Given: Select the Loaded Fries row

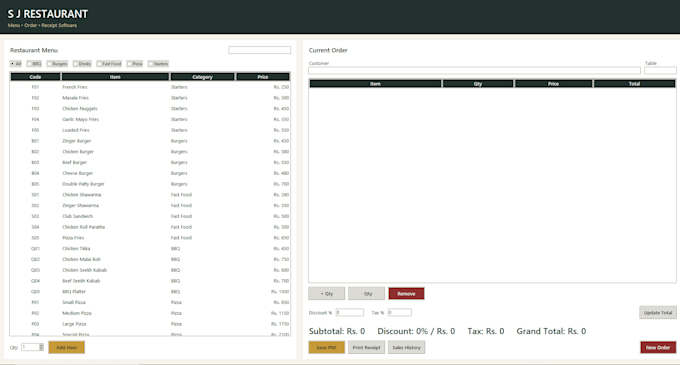Looking at the screenshot, I should 150,130.
